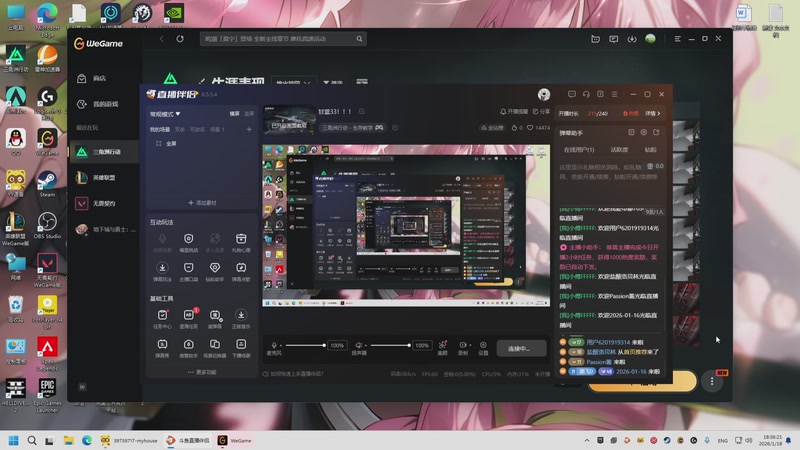Adjust the 扬声器 volume slider
This screenshot has height=450, width=800.
[390, 345]
